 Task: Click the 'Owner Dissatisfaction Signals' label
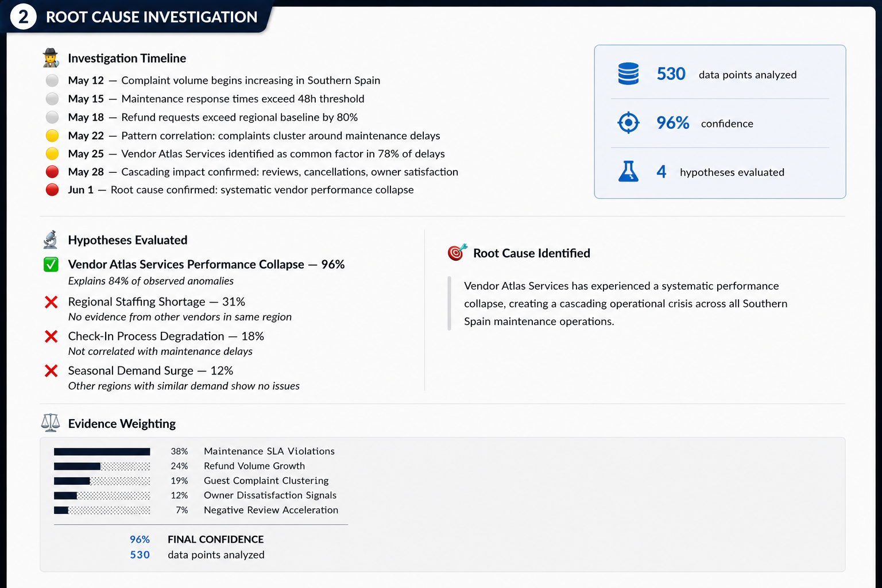click(x=270, y=496)
